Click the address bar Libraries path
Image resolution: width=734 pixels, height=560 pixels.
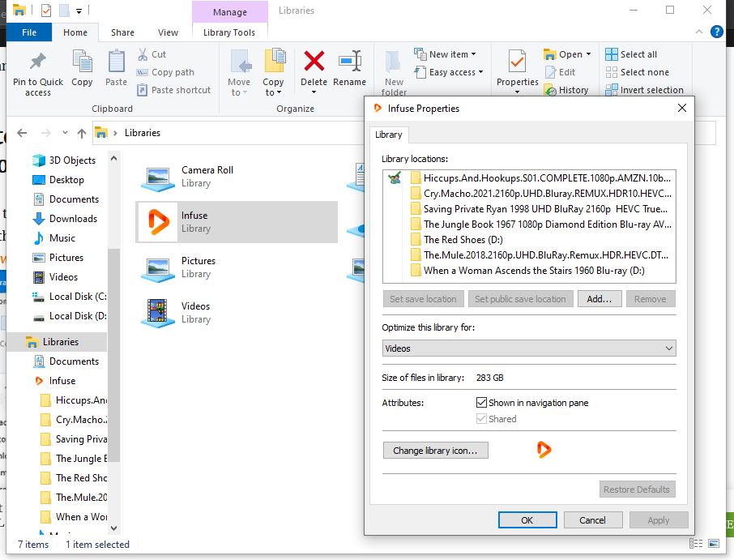(x=143, y=133)
